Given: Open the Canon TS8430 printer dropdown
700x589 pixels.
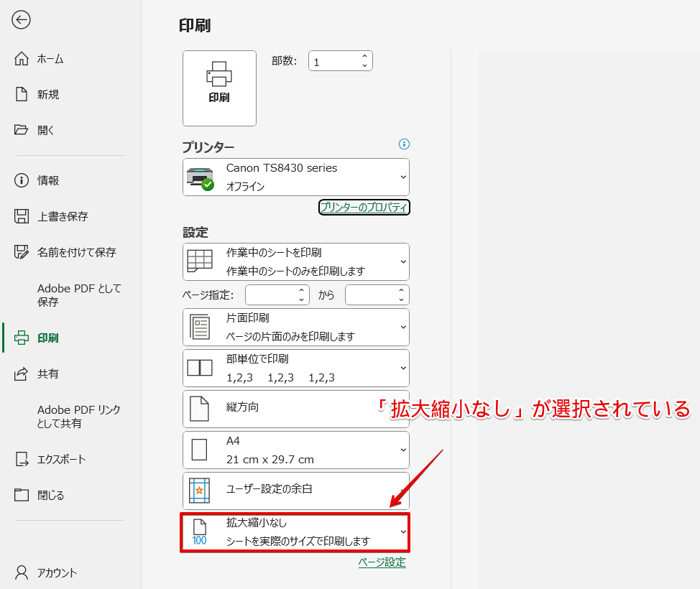Looking at the screenshot, I should click(295, 177).
